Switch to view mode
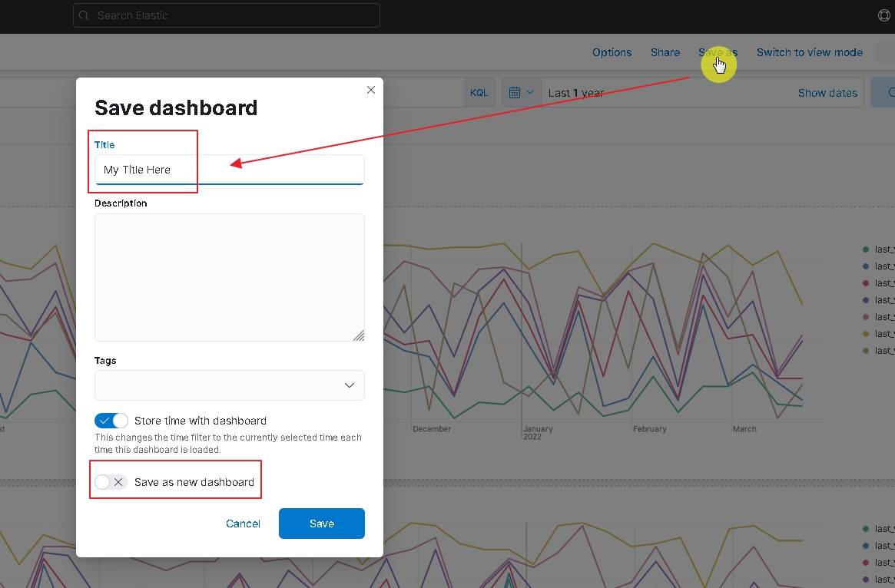895x588 pixels. click(x=809, y=52)
